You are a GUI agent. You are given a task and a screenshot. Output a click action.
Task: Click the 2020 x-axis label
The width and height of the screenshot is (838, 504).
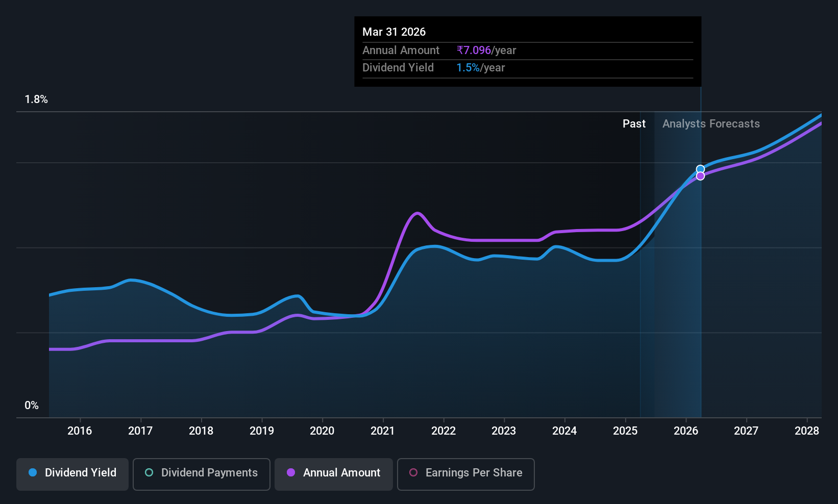coord(322,431)
